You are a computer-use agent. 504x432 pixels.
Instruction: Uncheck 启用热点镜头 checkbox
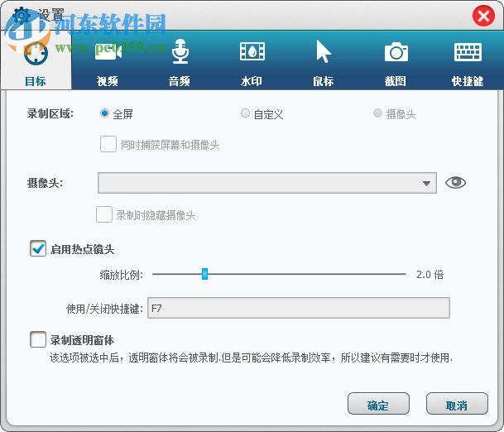pos(38,248)
